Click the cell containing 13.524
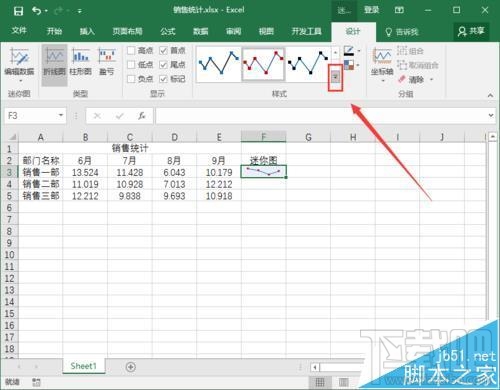The height and width of the screenshot is (390, 500). 85,172
